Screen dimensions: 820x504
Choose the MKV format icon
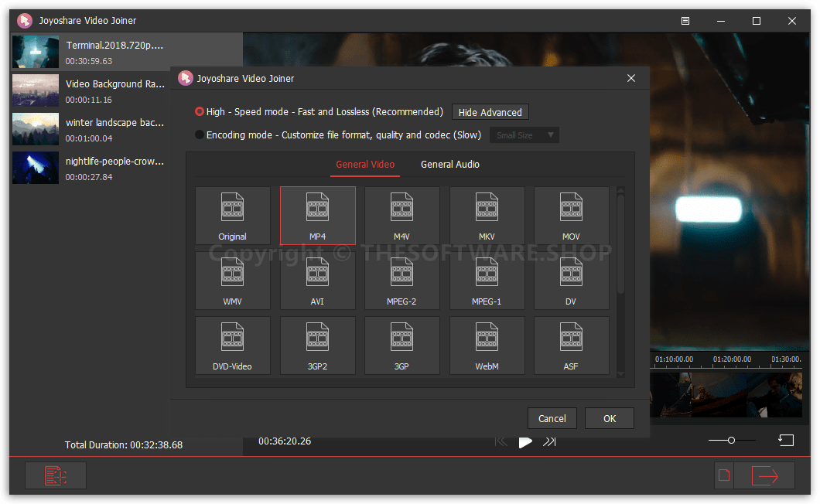[487, 215]
